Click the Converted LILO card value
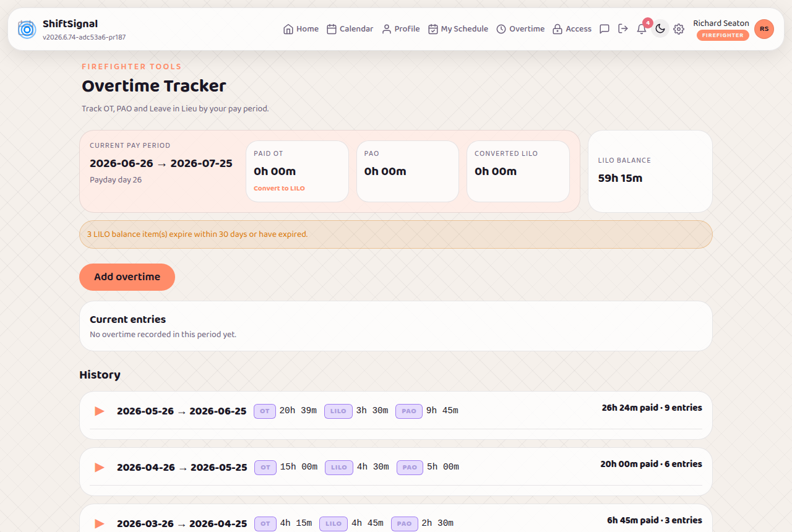Screen dimensions: 792x532 click(x=496, y=171)
